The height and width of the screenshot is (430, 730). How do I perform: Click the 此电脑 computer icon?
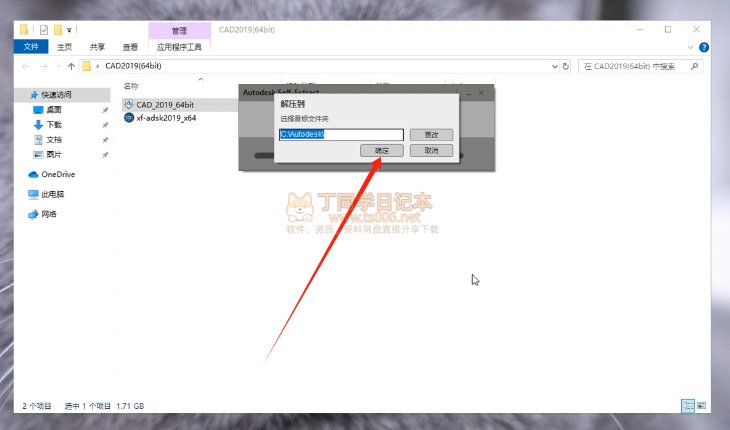(x=33, y=195)
